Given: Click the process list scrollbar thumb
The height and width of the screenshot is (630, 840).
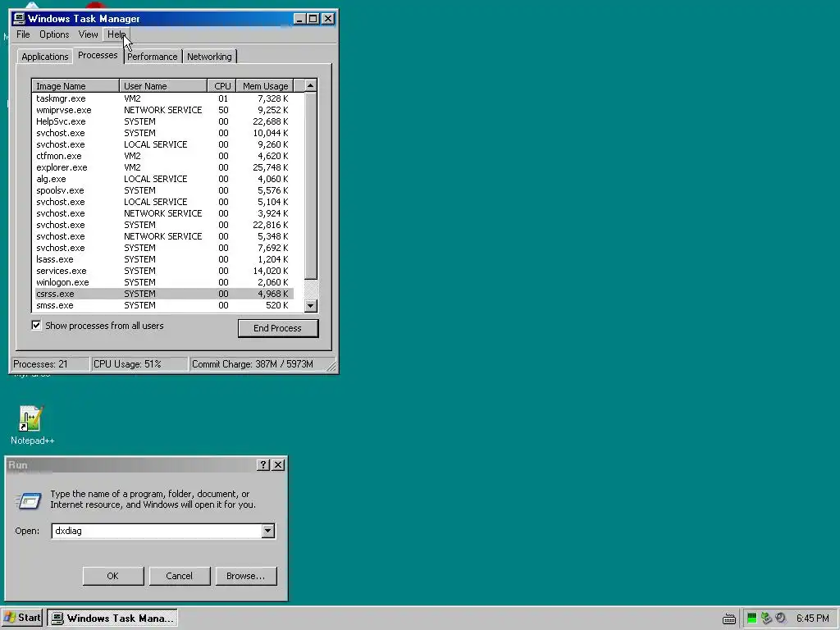Looking at the screenshot, I should pos(311,186).
